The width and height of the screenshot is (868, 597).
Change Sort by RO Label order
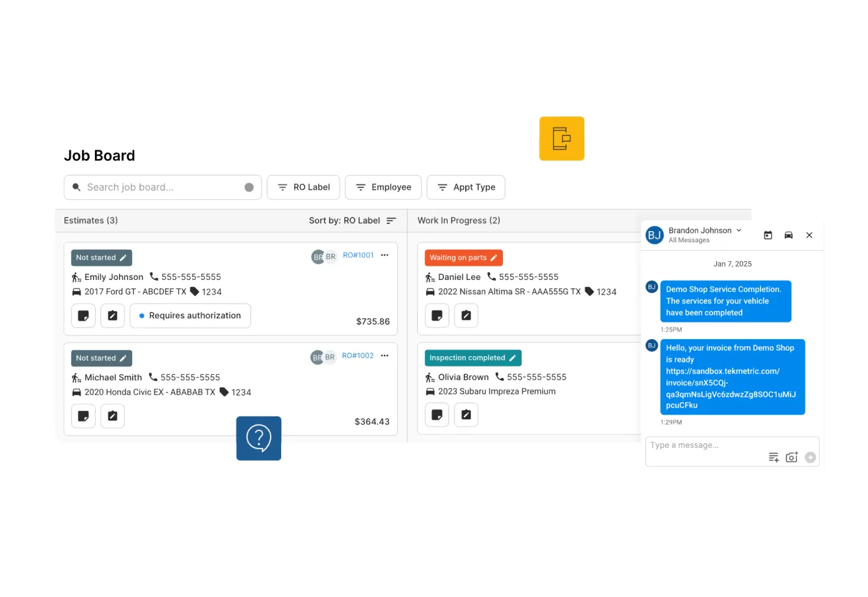[x=353, y=221]
